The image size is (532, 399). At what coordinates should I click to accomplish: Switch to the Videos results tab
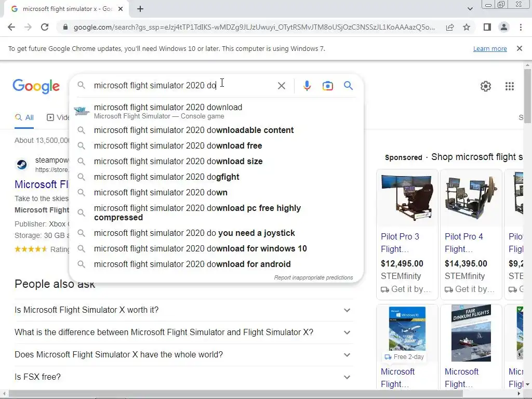(58, 117)
